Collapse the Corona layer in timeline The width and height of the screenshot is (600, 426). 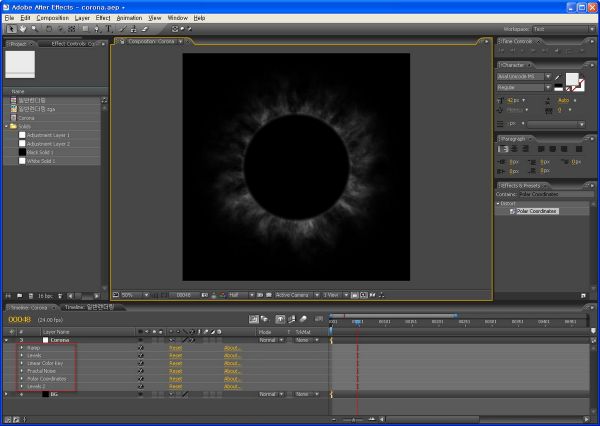tap(6, 340)
